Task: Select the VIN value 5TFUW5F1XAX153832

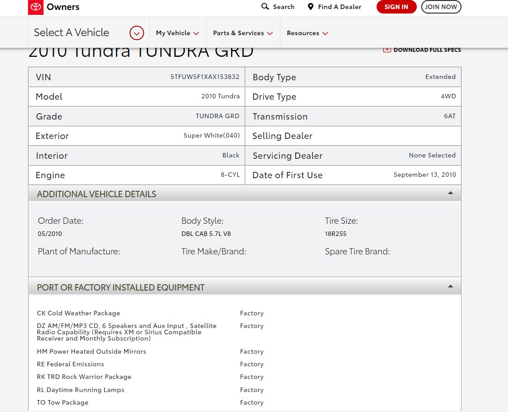Action: point(205,77)
